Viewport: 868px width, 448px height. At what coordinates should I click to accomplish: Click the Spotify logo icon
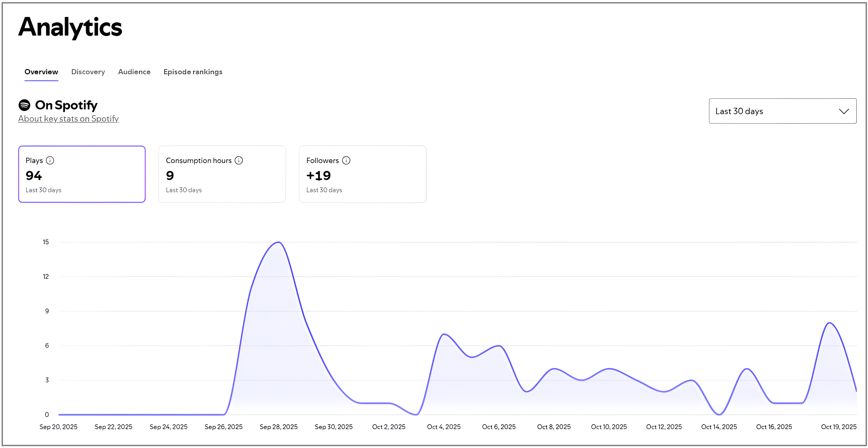point(24,105)
